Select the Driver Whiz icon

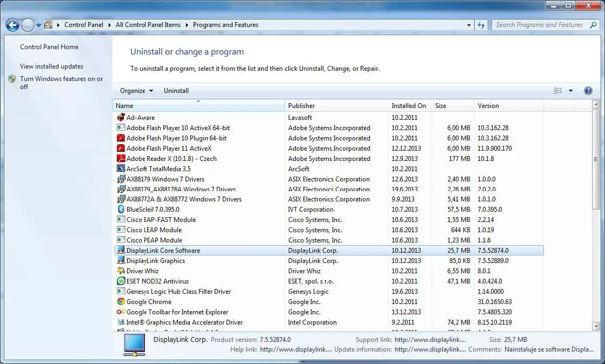[x=121, y=271]
